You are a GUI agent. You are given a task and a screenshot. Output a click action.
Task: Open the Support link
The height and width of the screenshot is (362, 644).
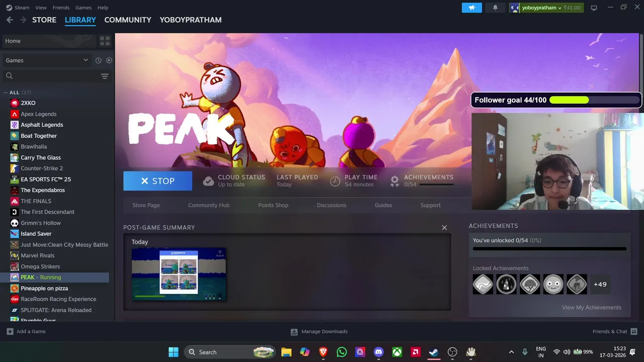(431, 205)
